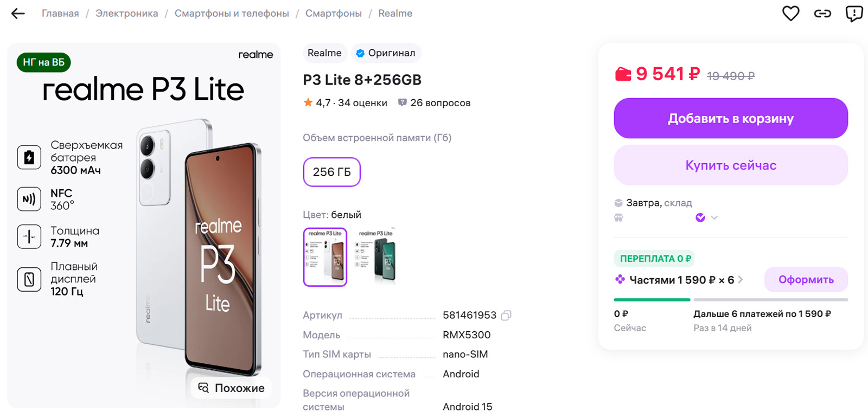Copy the article number 581461953
The image size is (868, 418).
[506, 316]
